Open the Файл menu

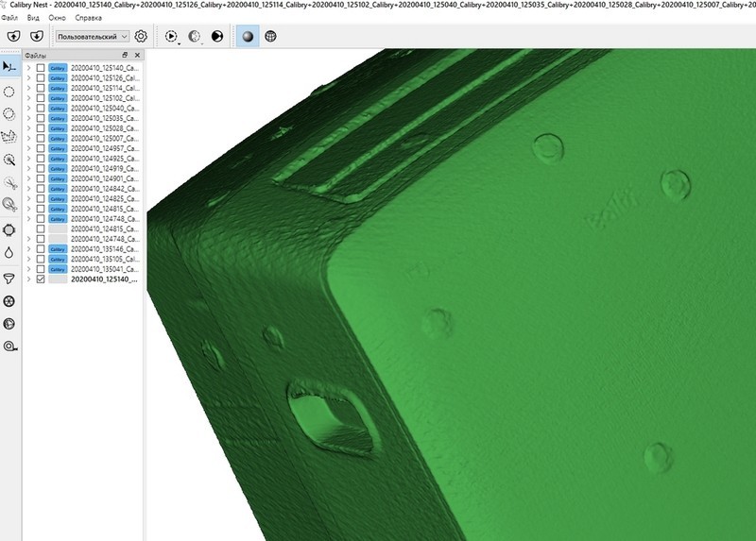click(x=9, y=17)
